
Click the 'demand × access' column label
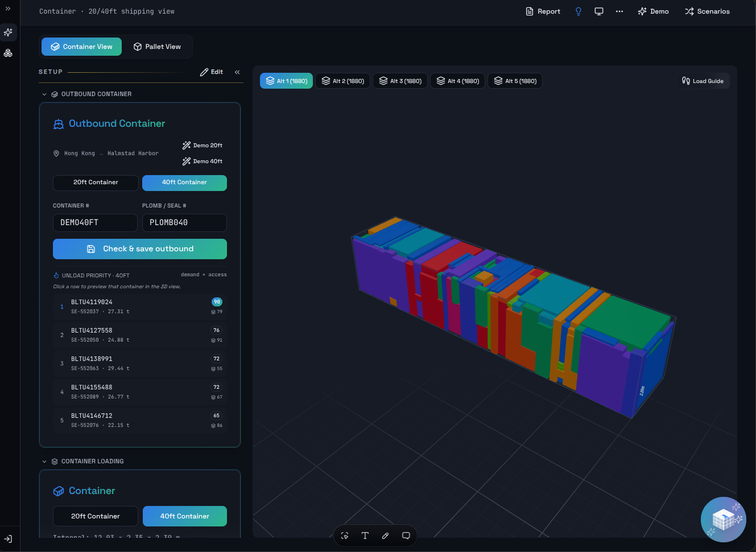pos(204,275)
